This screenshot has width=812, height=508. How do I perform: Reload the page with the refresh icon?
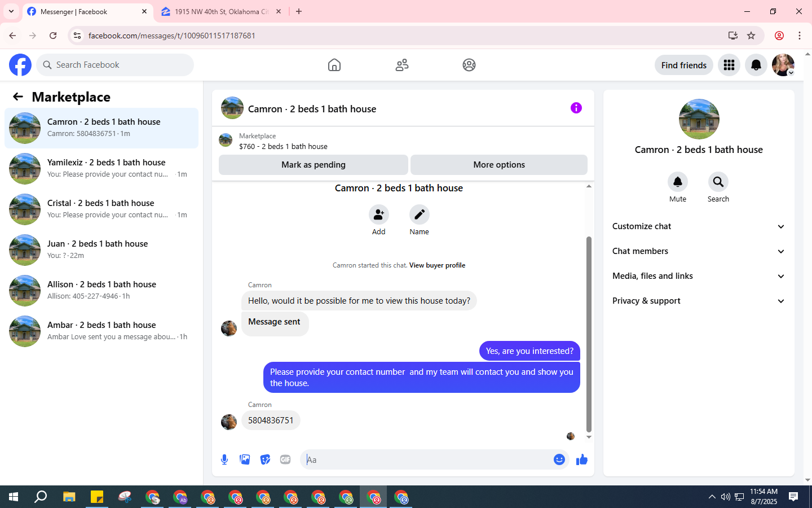pyautogui.click(x=53, y=36)
